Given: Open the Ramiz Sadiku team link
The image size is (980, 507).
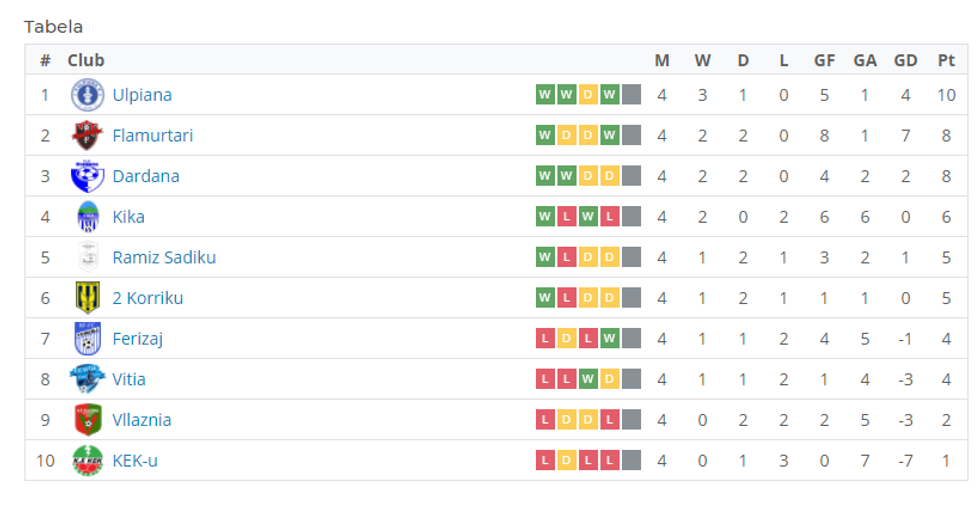Looking at the screenshot, I should [x=164, y=257].
